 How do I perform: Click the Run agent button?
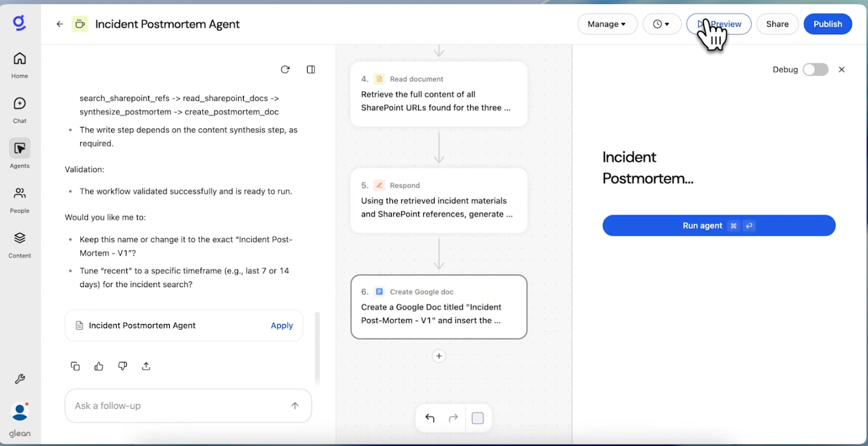pos(719,226)
